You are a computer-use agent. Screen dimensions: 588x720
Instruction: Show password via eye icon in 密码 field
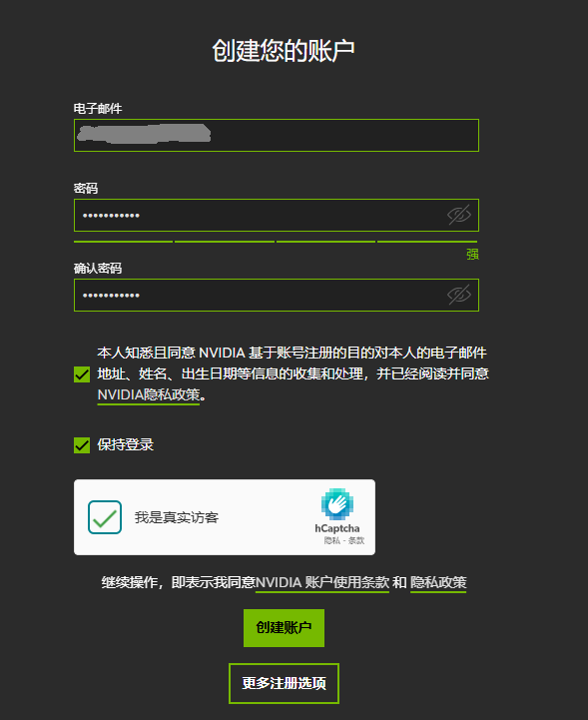coord(459,215)
